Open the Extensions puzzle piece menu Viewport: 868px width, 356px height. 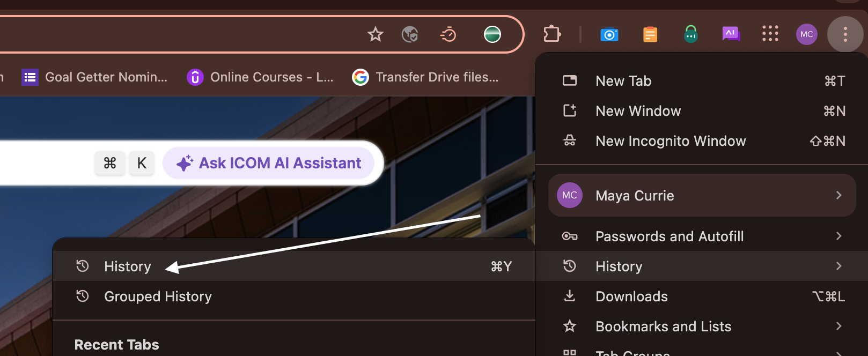[552, 34]
